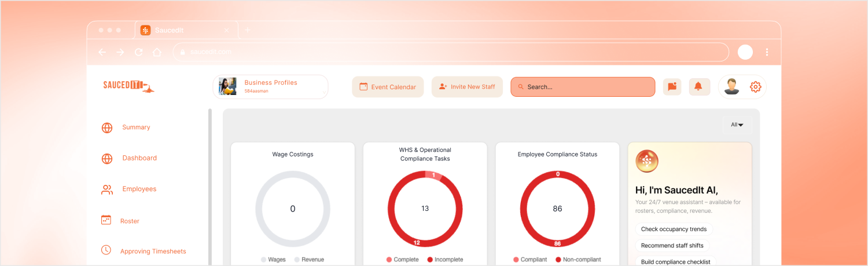Open Employees in the sidebar
Viewport: 868px width, 266px height.
(139, 189)
